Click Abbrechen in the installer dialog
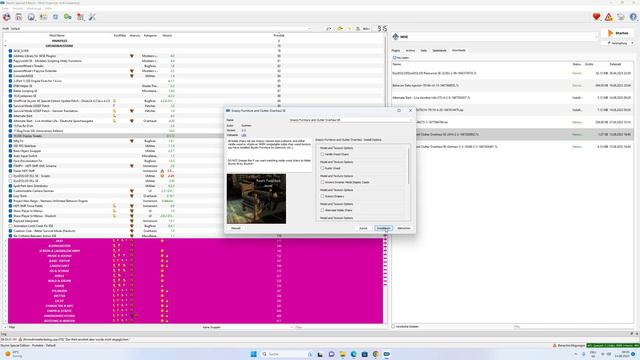Screen dimensions: 640x360 tap(404, 228)
